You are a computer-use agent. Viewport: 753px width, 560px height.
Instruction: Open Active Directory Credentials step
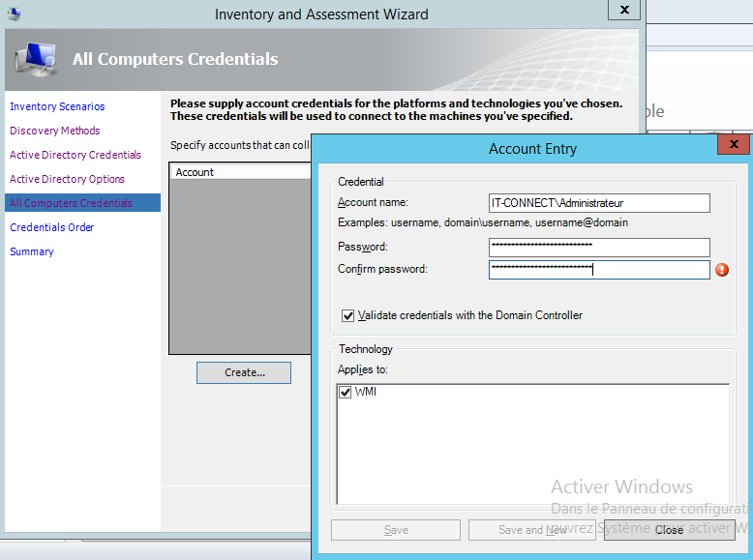pyautogui.click(x=75, y=155)
